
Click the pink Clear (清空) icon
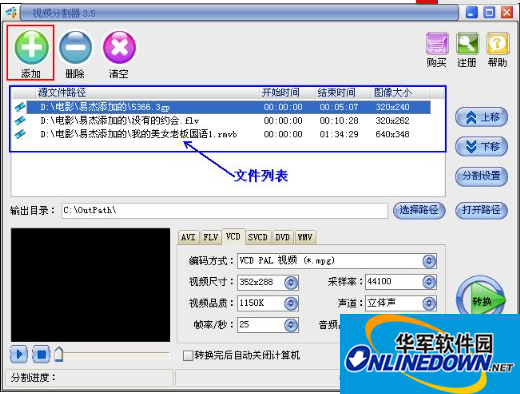coord(119,47)
